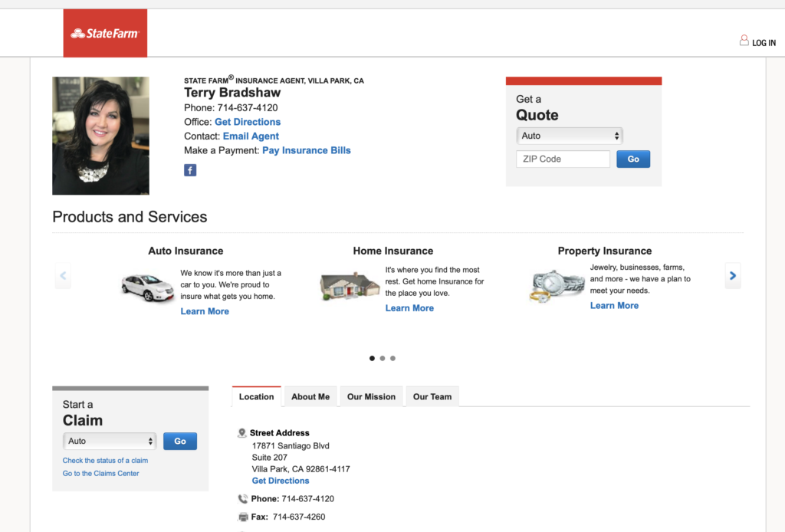785x532 pixels.
Task: Select the second carousel page dot
Action: (x=383, y=358)
